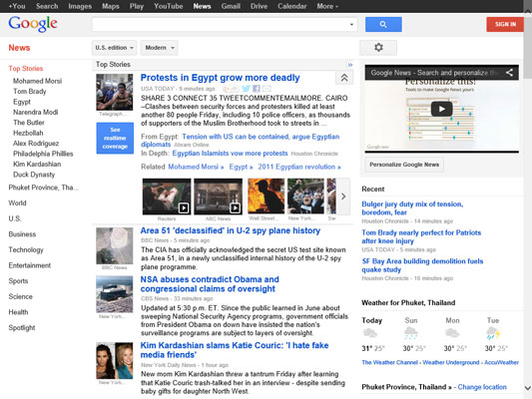
Task: Open the U.S. edition dropdown
Action: pos(114,48)
